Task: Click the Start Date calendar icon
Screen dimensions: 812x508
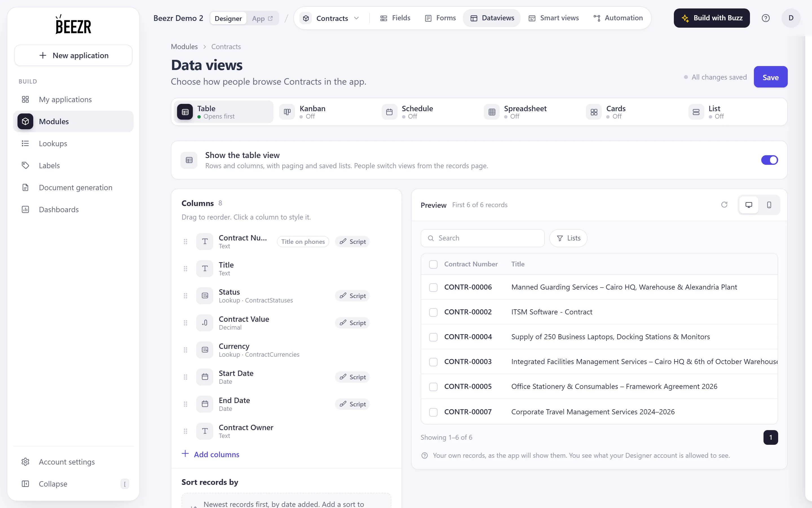Action: (x=205, y=377)
